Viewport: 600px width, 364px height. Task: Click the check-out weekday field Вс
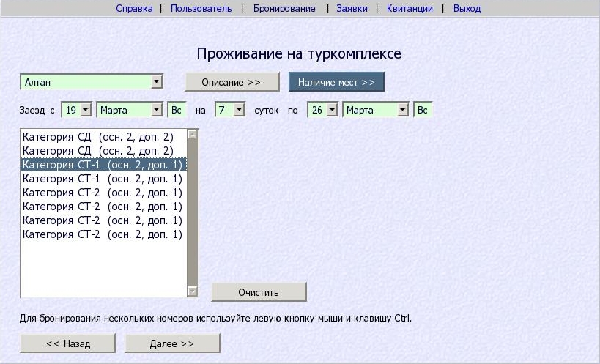coord(423,110)
